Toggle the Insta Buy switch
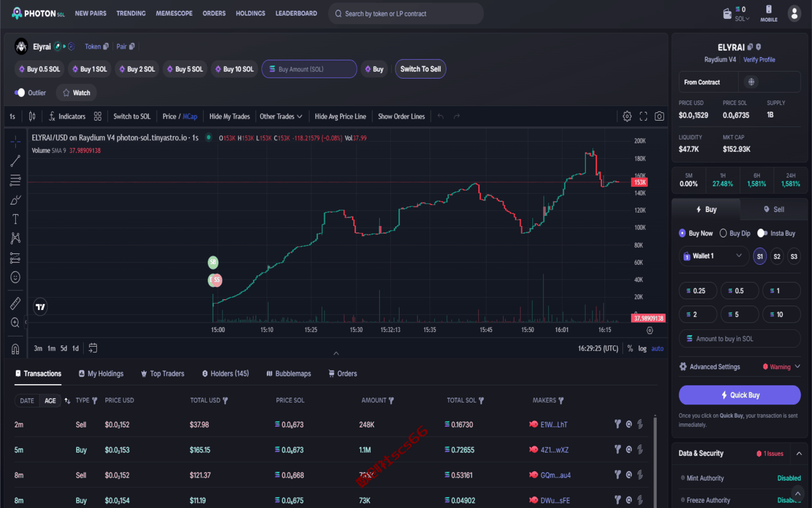This screenshot has height=508, width=812. coord(763,233)
